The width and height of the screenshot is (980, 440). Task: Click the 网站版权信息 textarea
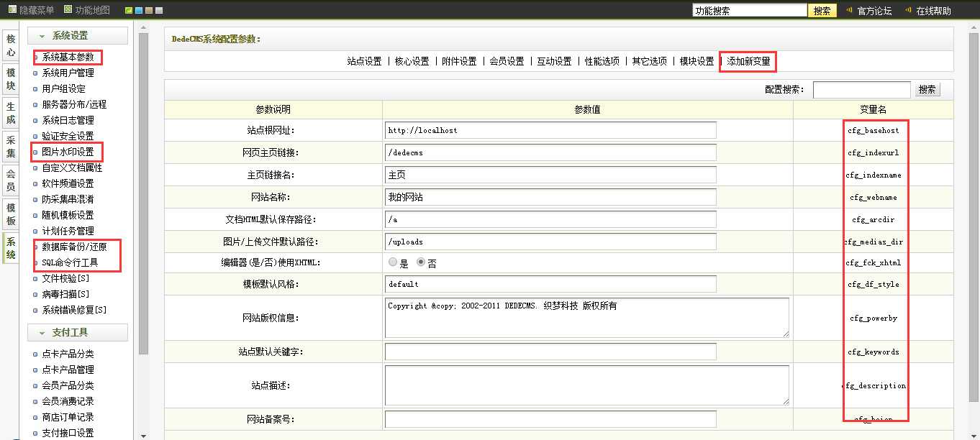click(587, 318)
